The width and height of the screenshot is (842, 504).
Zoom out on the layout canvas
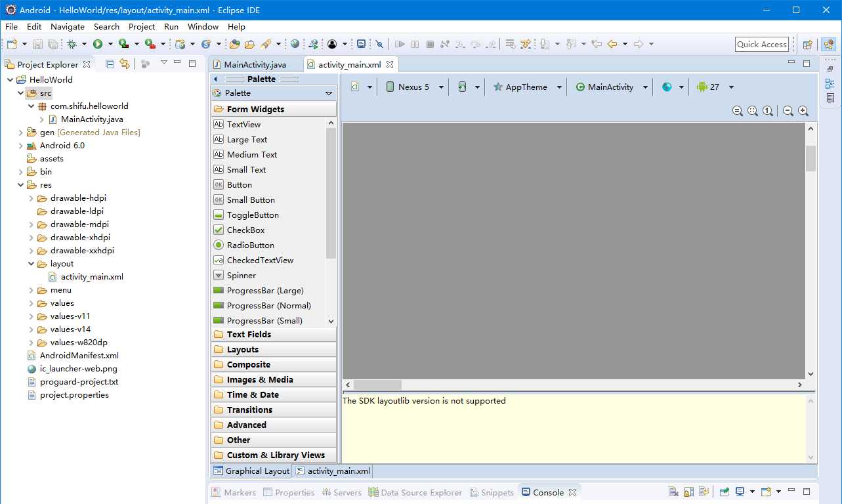coord(788,111)
